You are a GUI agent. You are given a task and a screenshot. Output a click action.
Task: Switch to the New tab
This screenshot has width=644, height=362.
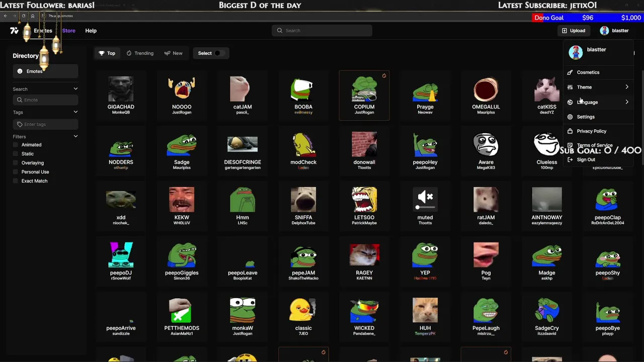tap(173, 53)
